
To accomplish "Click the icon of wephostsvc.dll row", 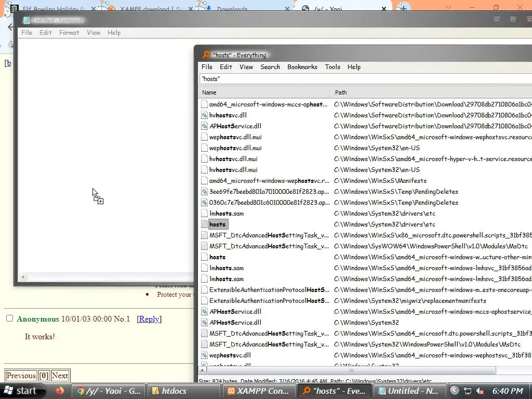I will [204, 355].
